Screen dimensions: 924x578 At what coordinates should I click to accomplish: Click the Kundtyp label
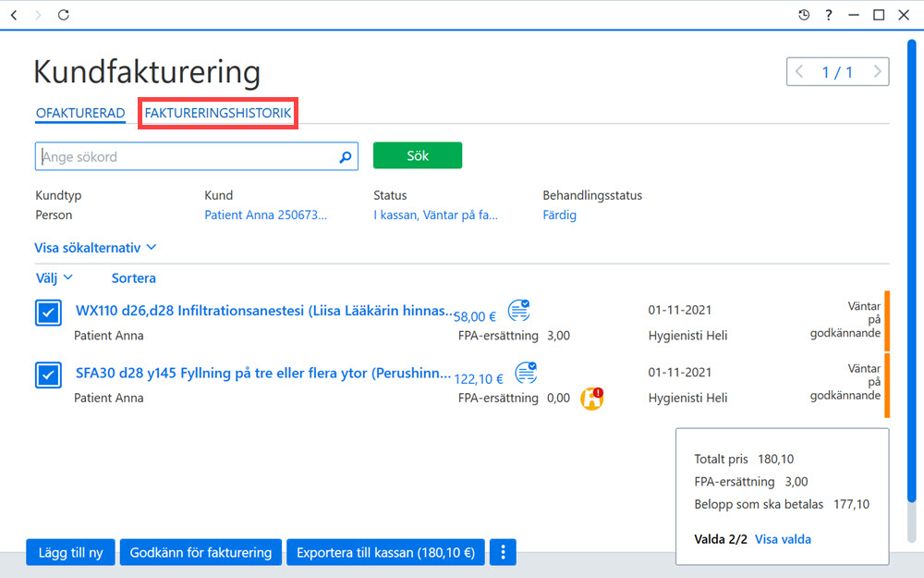58,195
